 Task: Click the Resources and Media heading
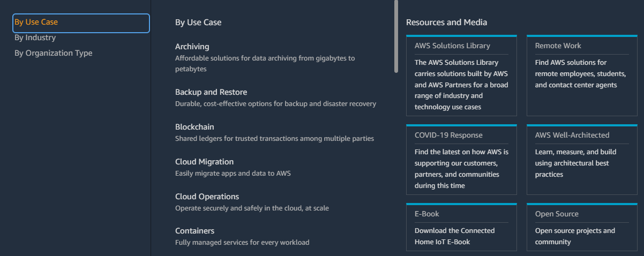[x=447, y=22]
